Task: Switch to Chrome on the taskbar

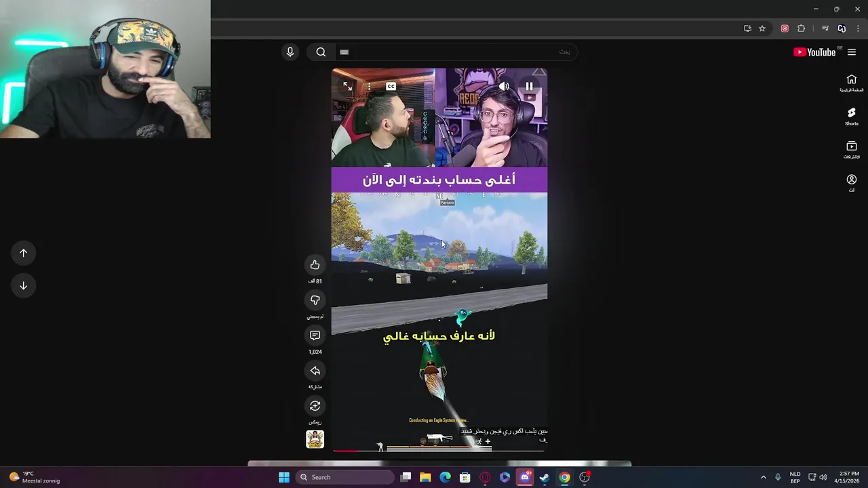Action: 564,477
